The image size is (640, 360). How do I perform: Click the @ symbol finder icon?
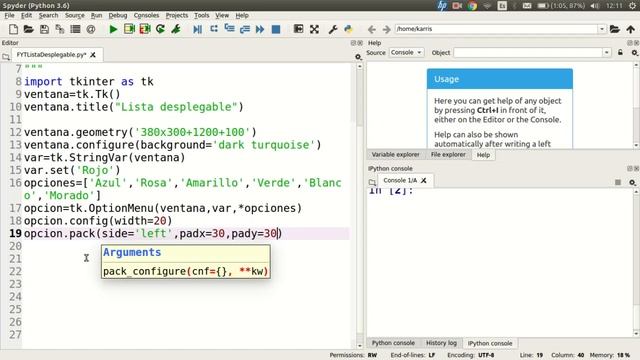point(91,29)
